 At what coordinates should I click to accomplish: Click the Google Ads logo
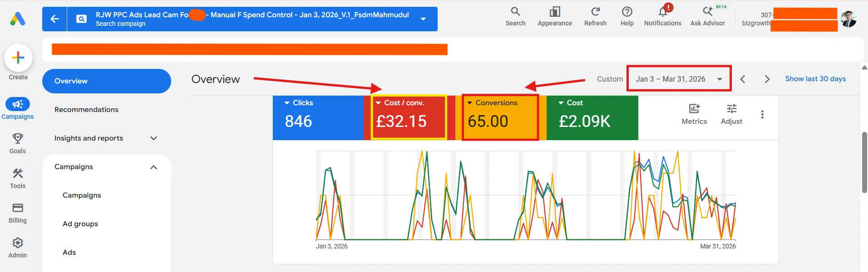[18, 19]
